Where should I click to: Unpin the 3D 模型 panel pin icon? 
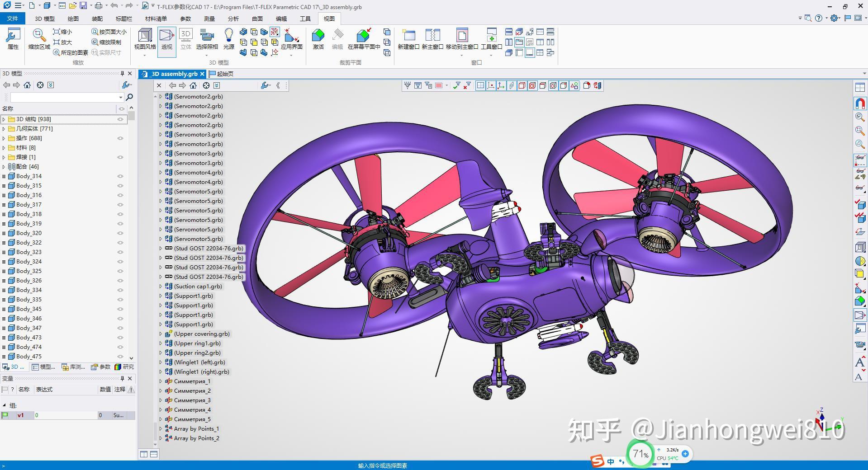pos(122,73)
